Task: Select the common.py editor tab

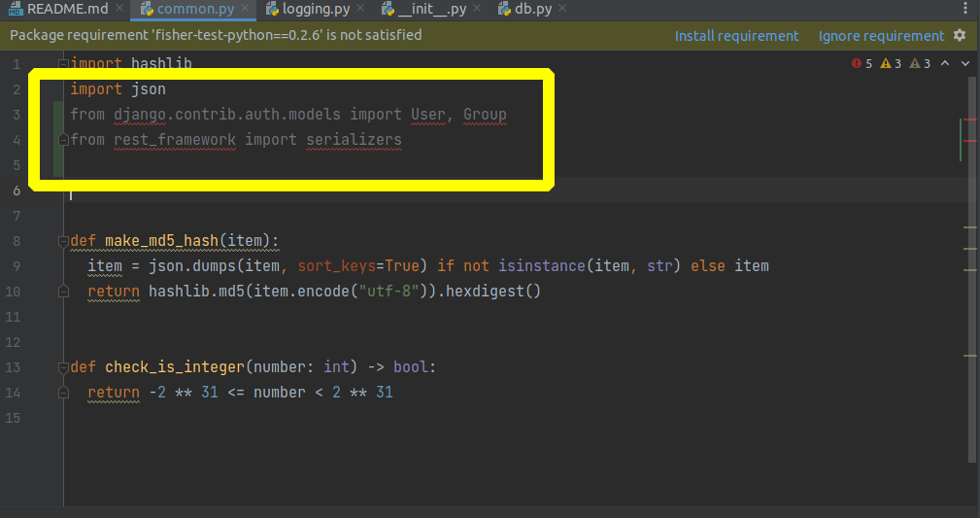Action: coord(195,9)
